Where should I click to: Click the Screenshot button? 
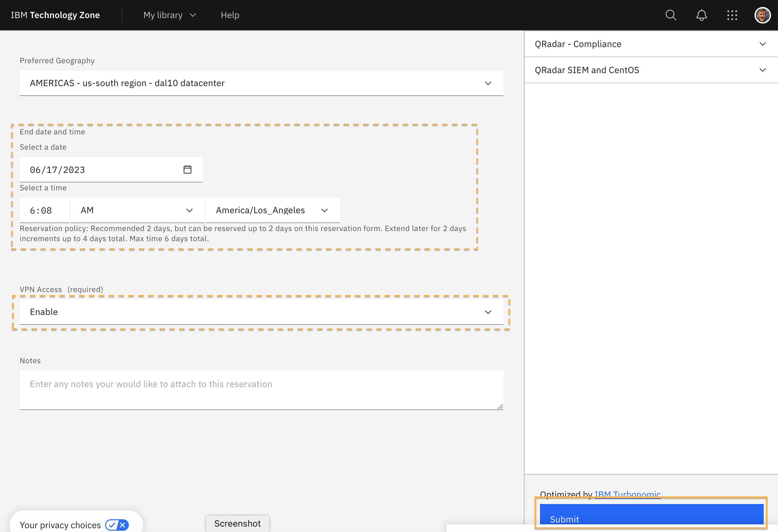237,523
